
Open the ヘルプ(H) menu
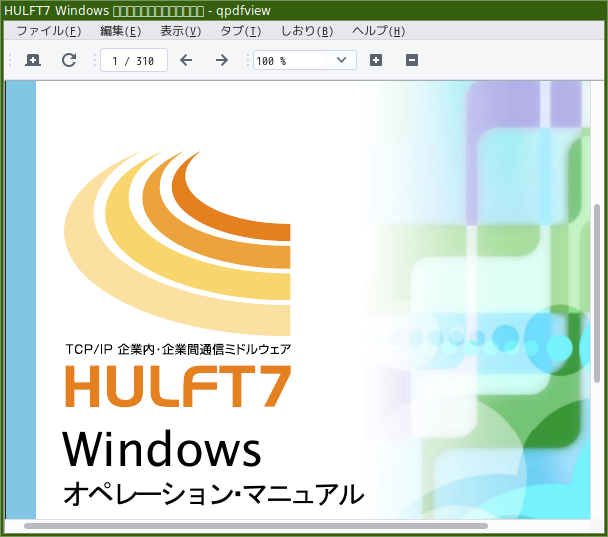tap(378, 31)
